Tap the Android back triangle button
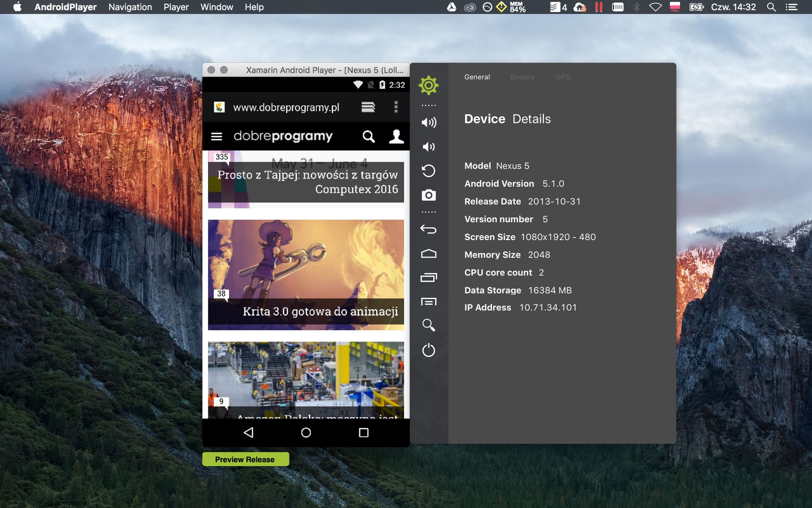The image size is (812, 508). coord(249,432)
